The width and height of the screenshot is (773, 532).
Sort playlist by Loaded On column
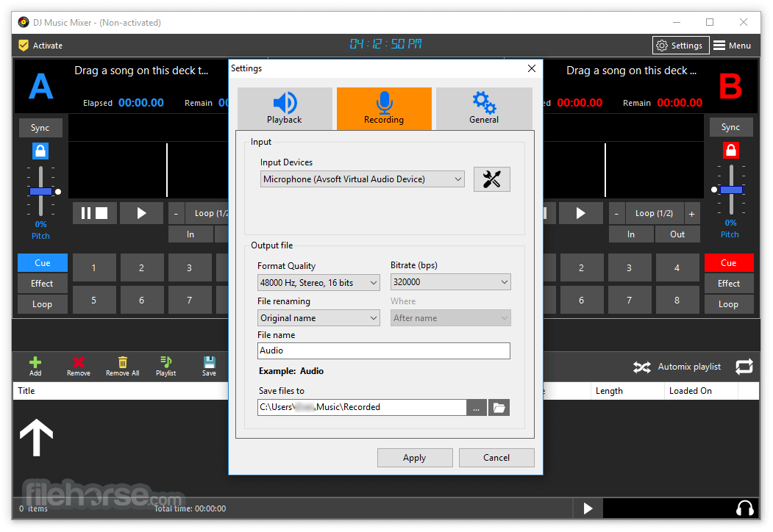click(701, 391)
